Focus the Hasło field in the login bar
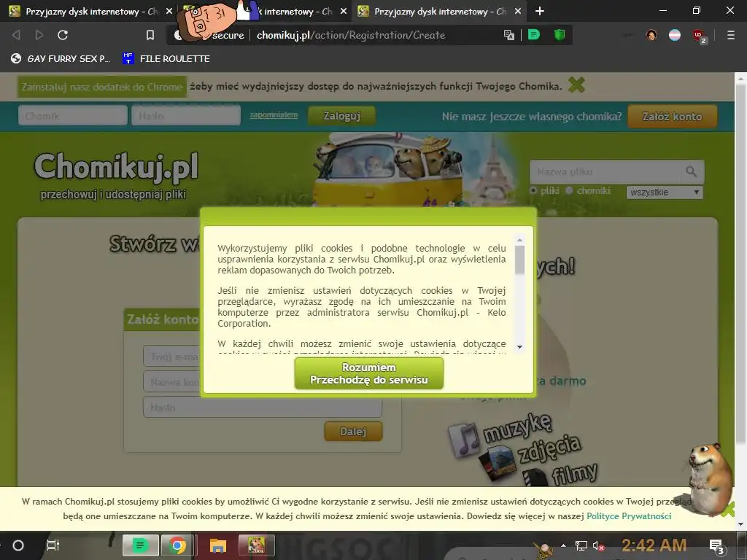Image resolution: width=747 pixels, height=560 pixels. coord(186,116)
